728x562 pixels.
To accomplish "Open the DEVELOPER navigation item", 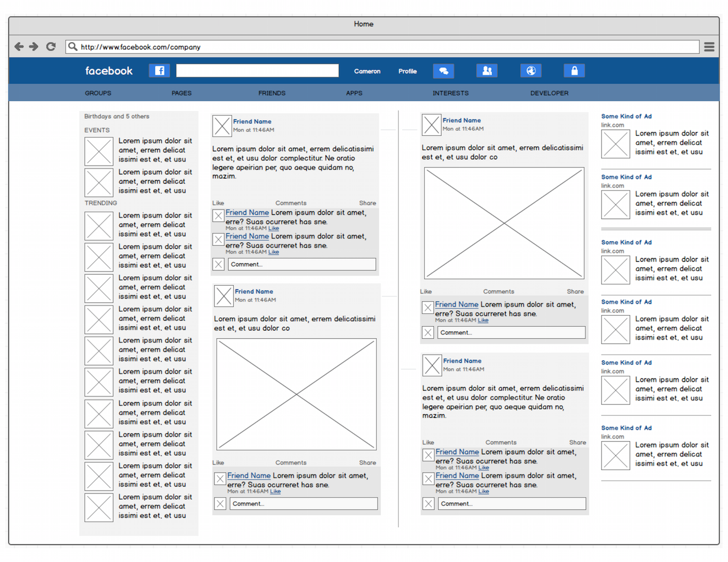I will (549, 93).
